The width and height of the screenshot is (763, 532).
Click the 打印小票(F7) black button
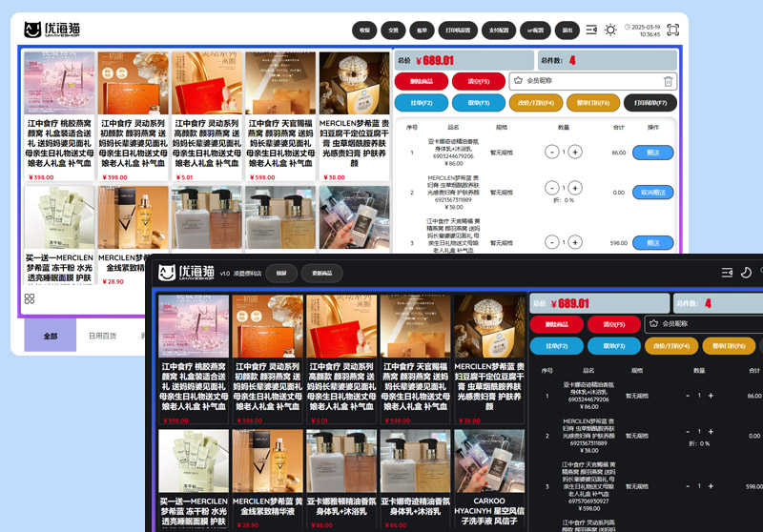point(650,103)
